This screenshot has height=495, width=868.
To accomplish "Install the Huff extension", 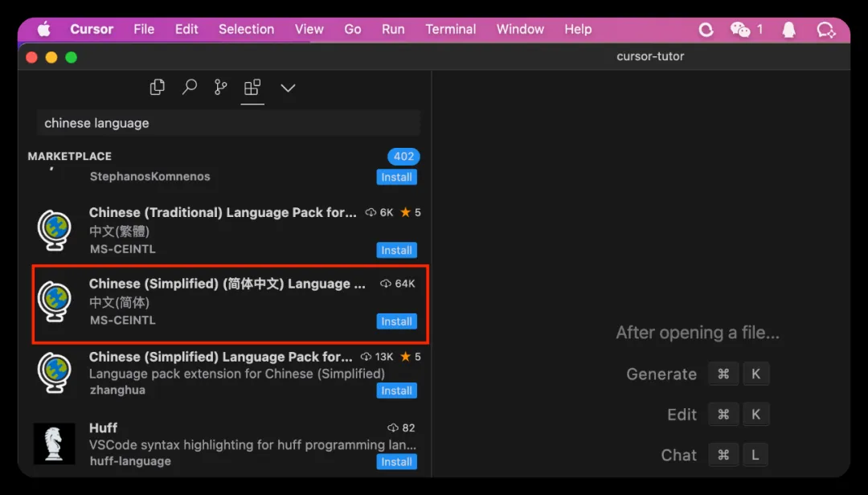I will pos(396,462).
